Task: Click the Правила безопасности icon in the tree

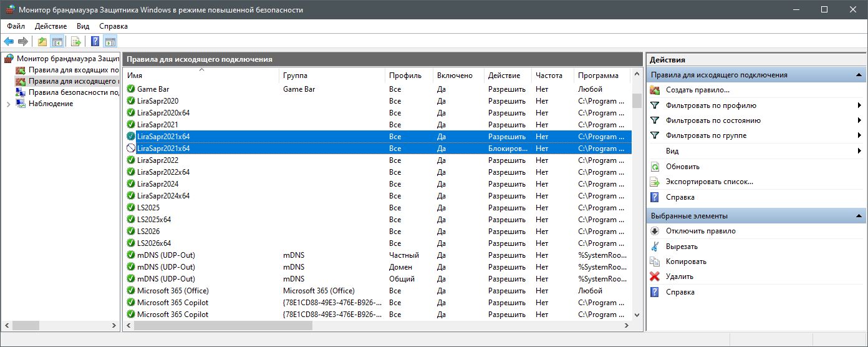Action: (21, 92)
